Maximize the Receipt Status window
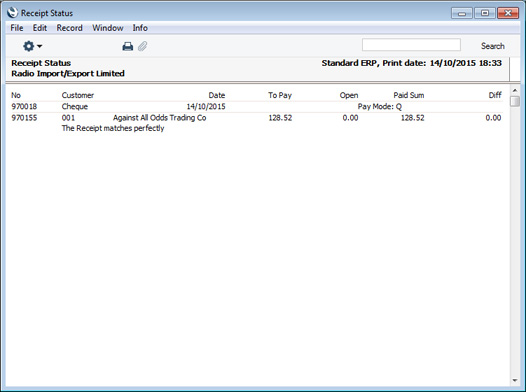Screen dimensions: 526x392 click(485, 13)
